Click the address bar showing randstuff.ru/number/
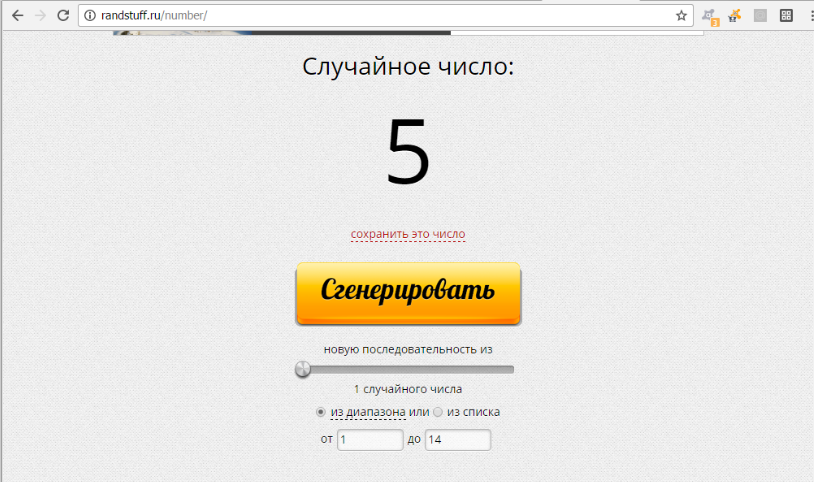Screen dimensions: 814x482 380,15
